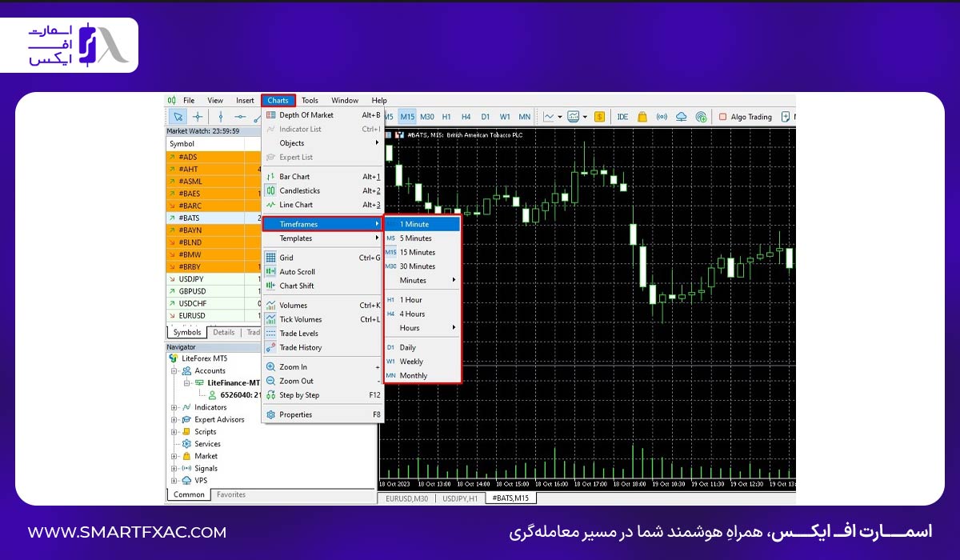Toggle Trade Levels in Charts menu

pyautogui.click(x=322, y=334)
